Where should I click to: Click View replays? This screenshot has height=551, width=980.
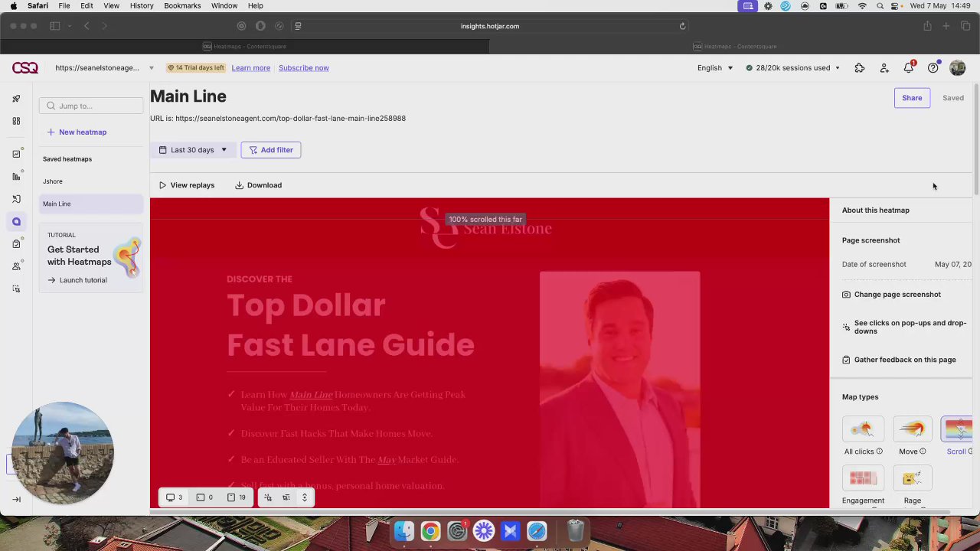click(x=187, y=185)
